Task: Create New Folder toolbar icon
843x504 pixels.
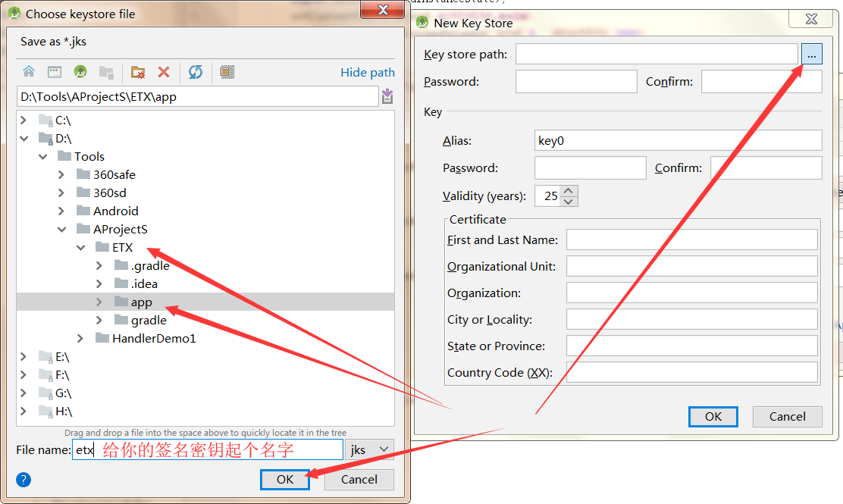Action: 138,71
